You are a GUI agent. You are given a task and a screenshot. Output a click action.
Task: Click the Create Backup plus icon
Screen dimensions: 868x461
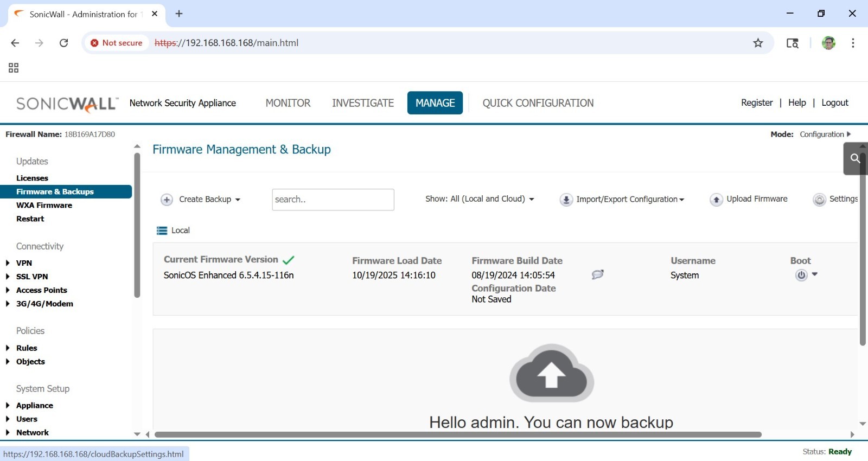pyautogui.click(x=167, y=200)
